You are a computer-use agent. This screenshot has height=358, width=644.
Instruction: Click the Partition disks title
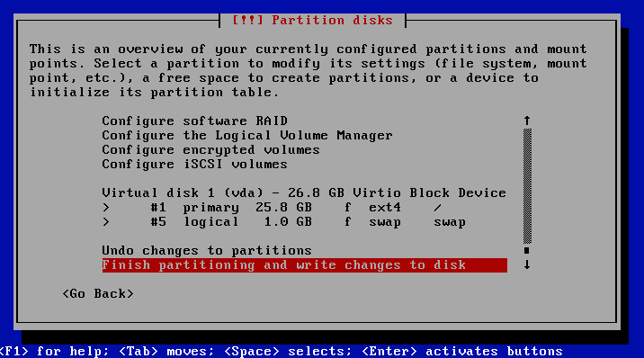tap(312, 20)
